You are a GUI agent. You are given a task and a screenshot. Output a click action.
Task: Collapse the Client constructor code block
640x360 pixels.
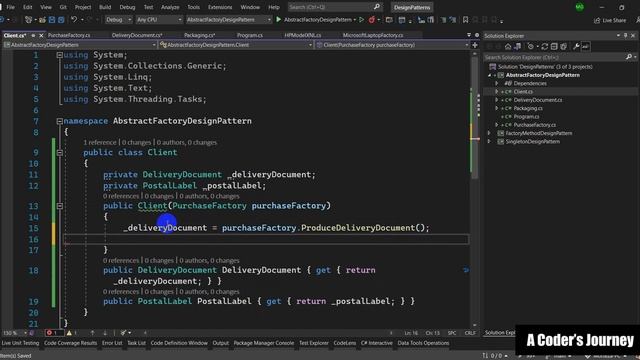(60, 206)
